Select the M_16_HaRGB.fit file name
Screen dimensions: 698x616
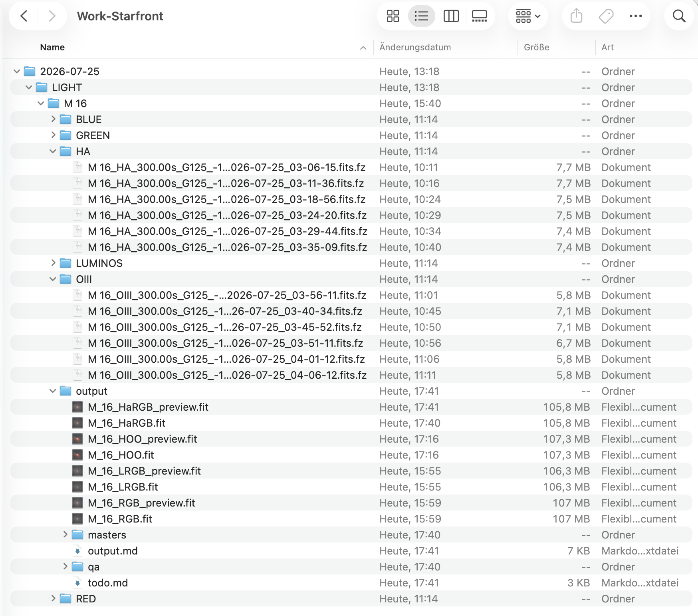pos(127,423)
